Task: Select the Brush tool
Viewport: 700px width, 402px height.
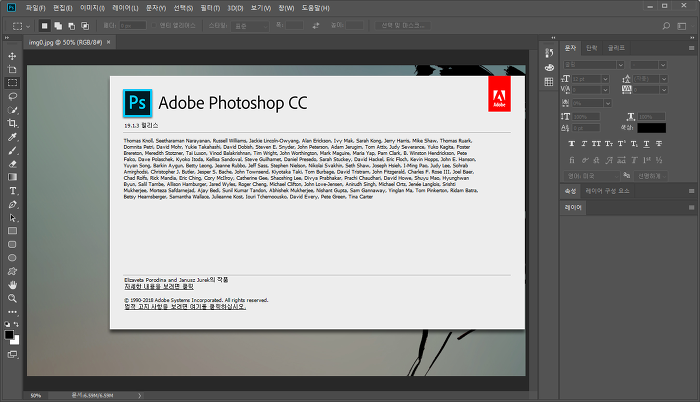Action: 12,151
